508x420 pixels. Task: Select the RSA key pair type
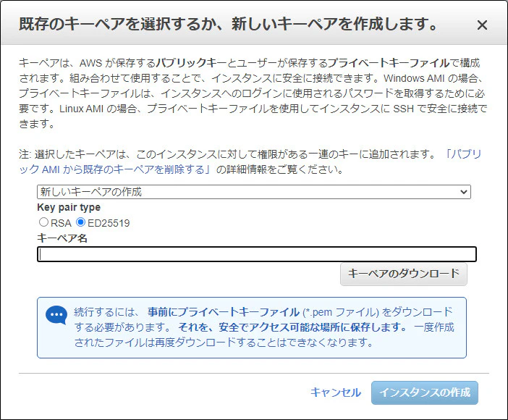[x=43, y=222]
